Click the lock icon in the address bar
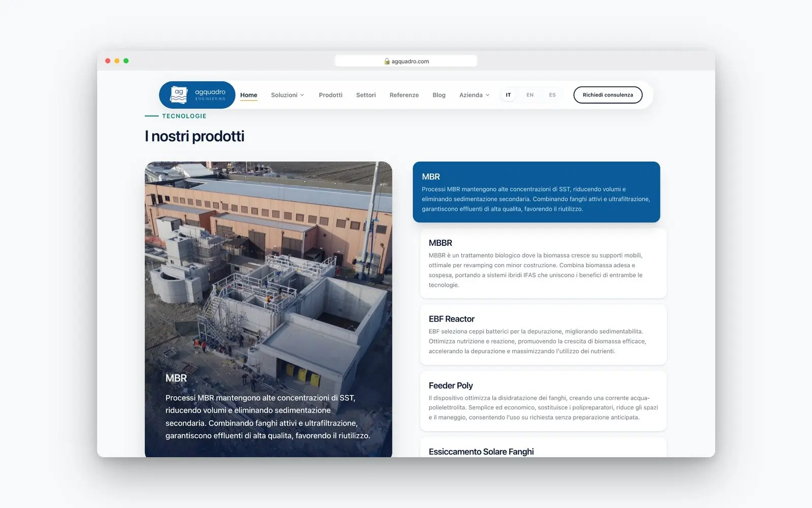 click(x=387, y=61)
